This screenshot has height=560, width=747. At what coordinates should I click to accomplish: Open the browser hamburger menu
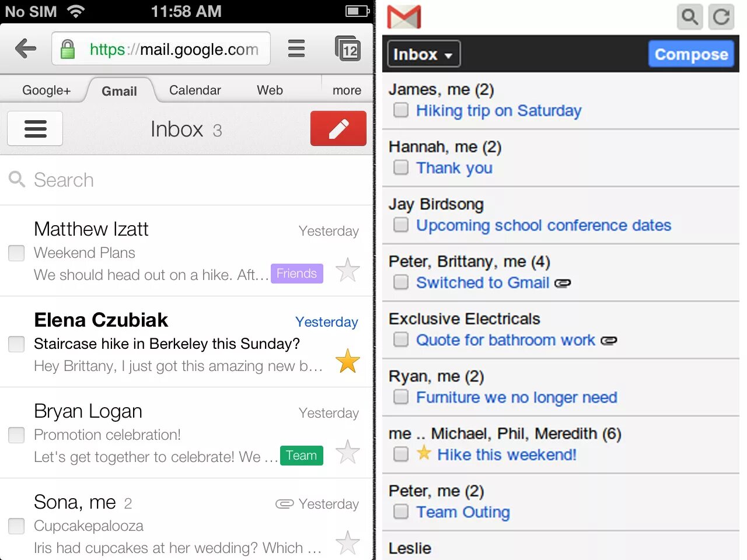click(296, 48)
